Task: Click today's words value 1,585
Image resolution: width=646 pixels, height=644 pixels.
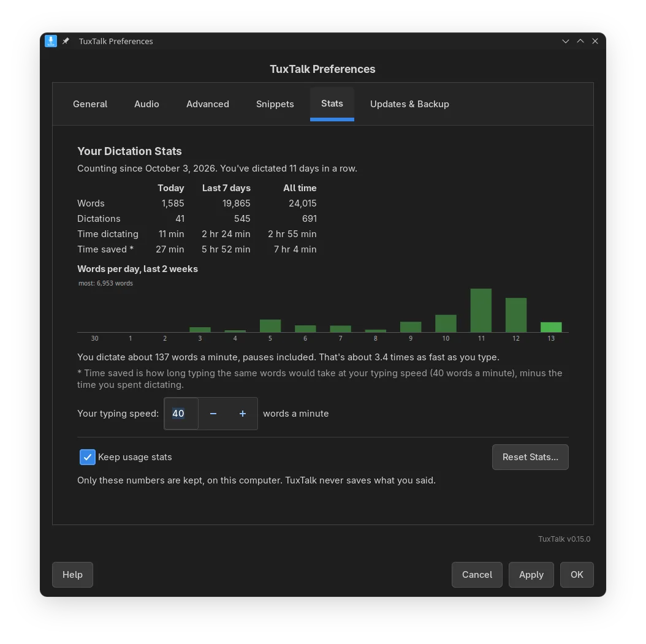Action: point(173,203)
